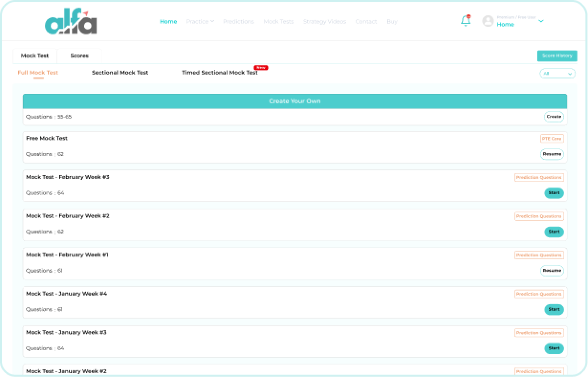588x377 pixels.
Task: Click the Home label under user name
Action: tap(505, 24)
